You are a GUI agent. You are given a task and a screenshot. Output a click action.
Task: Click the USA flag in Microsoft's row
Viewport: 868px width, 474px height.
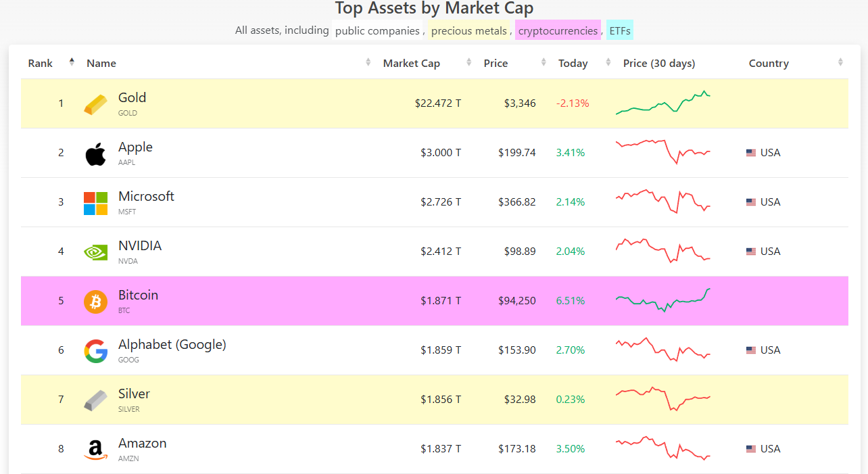pos(751,202)
